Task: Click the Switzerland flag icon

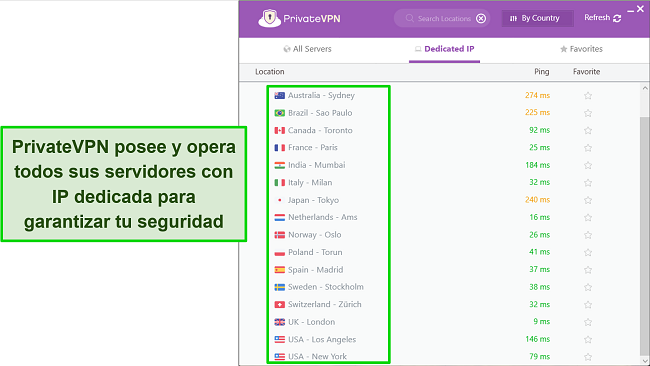Action: [x=280, y=304]
